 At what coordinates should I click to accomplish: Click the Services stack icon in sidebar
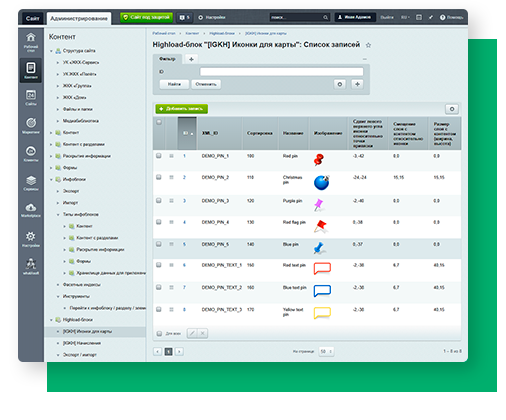[31, 181]
